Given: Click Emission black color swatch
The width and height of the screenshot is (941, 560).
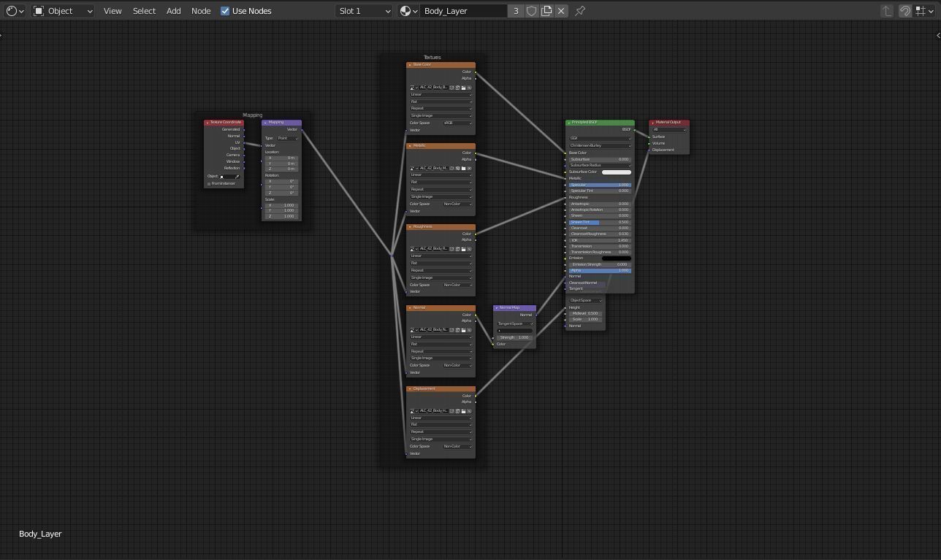Looking at the screenshot, I should 616,258.
